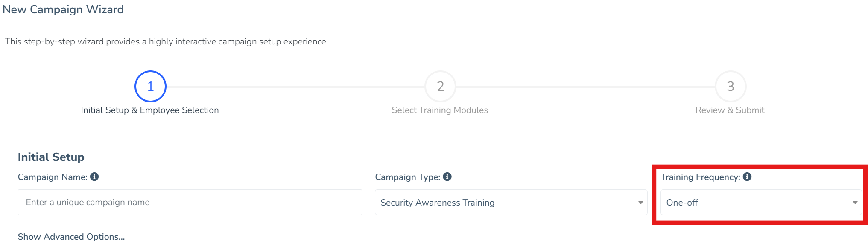Click the Initial Setup section heading
This screenshot has height=241, width=868.
[51, 157]
